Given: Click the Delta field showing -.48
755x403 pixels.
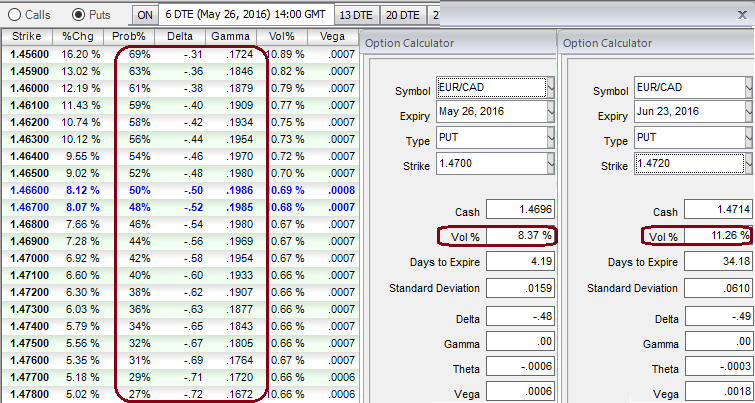Looking at the screenshot, I should (520, 317).
